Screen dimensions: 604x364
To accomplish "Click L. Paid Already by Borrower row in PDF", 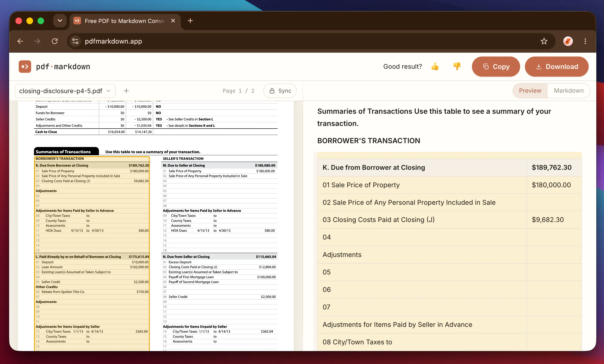I will [x=92, y=257].
